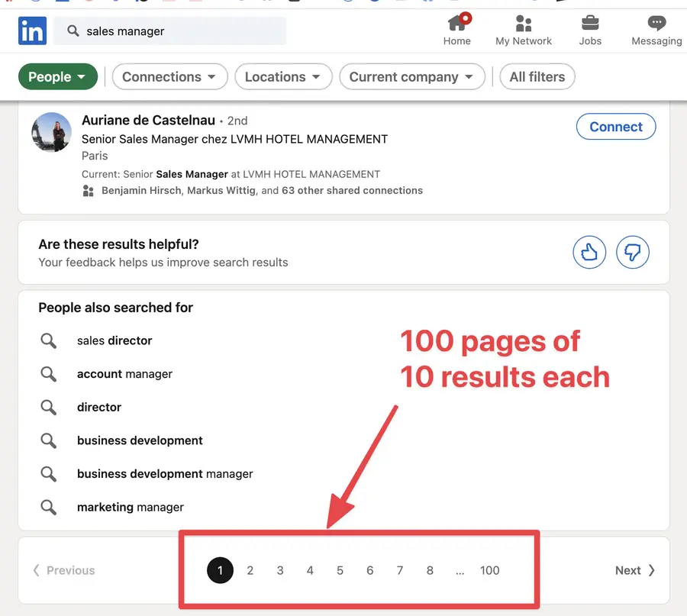687x616 pixels.
Task: Open the Locations filter dropdown
Action: point(283,76)
